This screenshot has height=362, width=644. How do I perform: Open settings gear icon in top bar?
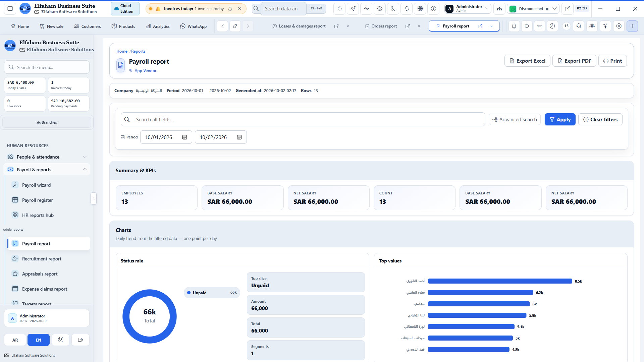click(380, 9)
